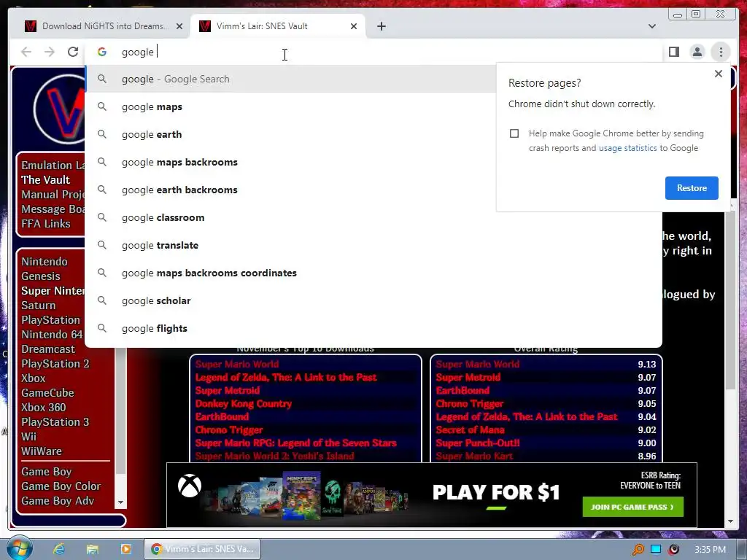Select the Vimm's Lair: SNES Vault tab
This screenshot has width=747, height=560.
pos(278,26)
